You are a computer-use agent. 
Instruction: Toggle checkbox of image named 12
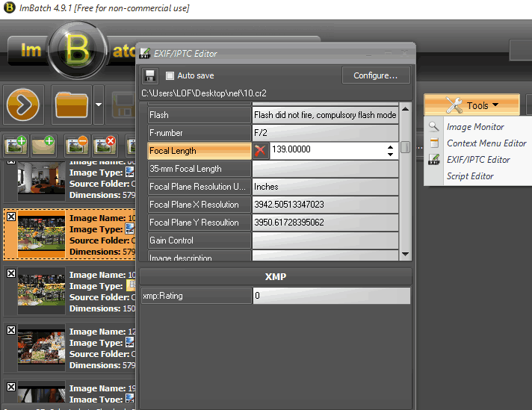(11, 330)
